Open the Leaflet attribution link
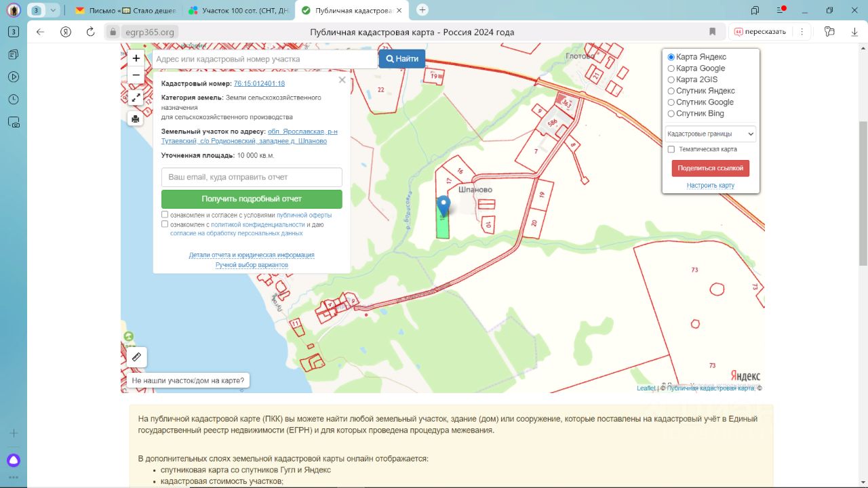The height and width of the screenshot is (488, 868). (x=646, y=388)
